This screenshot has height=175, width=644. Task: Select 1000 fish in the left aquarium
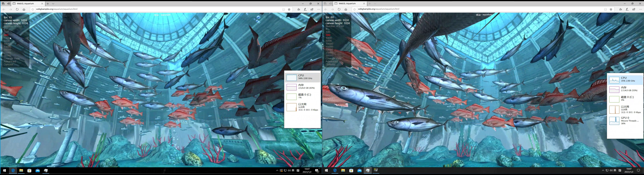[7, 38]
